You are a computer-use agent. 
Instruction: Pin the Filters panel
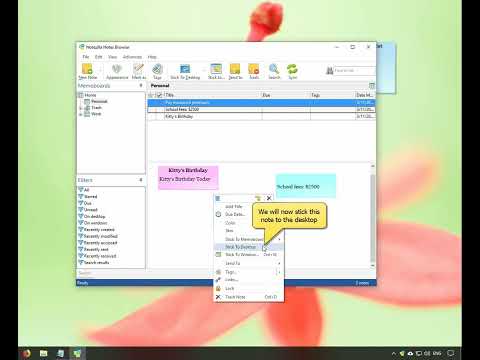coord(141,180)
